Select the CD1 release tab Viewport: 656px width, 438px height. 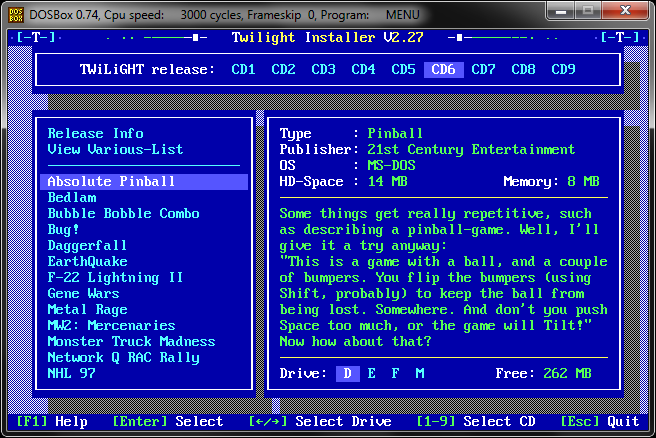point(243,69)
